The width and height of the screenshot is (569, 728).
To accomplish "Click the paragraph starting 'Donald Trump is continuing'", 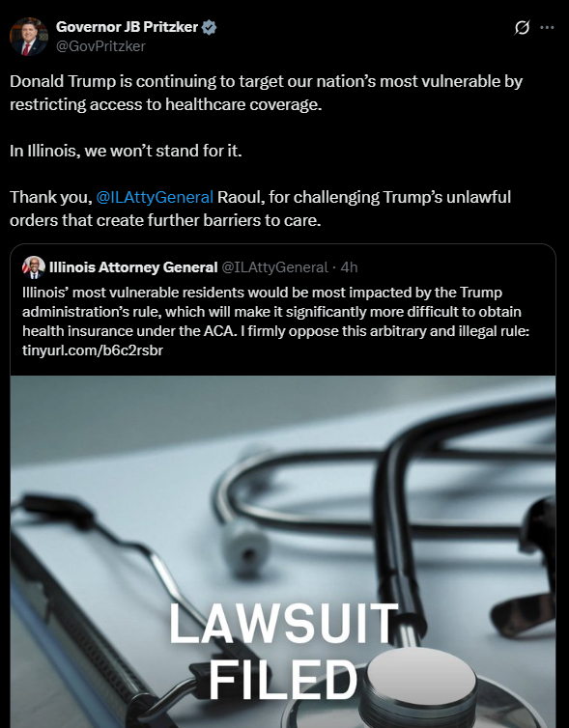I will coord(267,93).
